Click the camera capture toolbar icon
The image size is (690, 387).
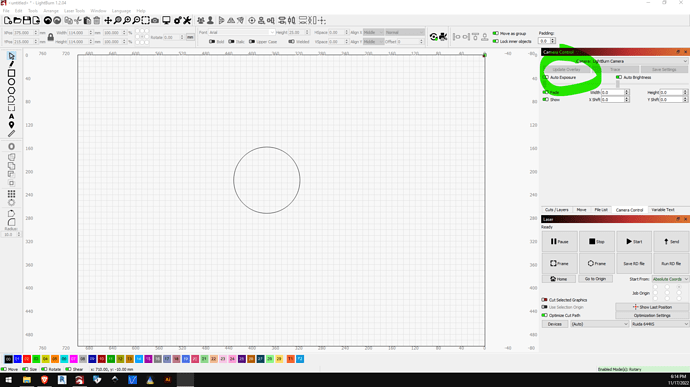[x=155, y=21]
